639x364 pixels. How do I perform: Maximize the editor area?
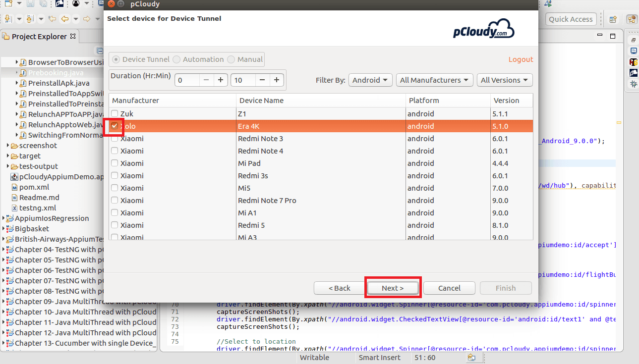613,36
